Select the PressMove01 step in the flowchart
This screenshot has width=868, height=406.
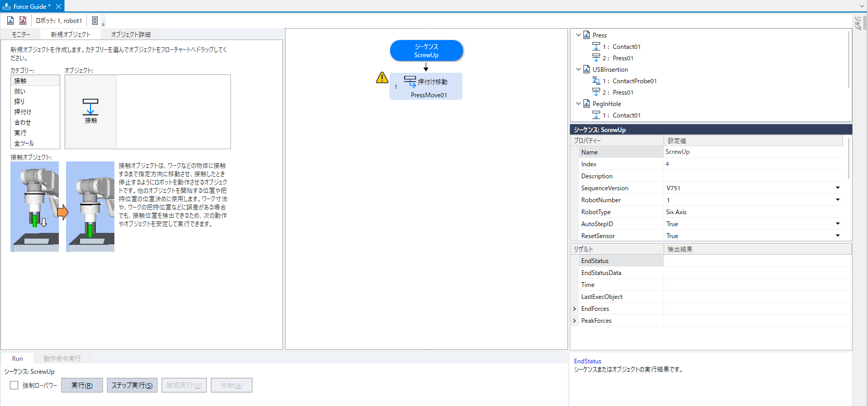point(426,86)
